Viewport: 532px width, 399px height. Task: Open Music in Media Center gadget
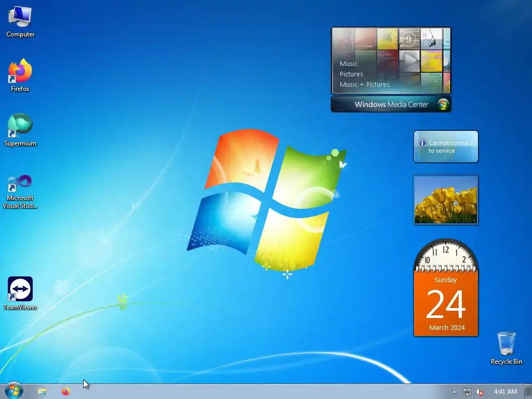[x=349, y=63]
